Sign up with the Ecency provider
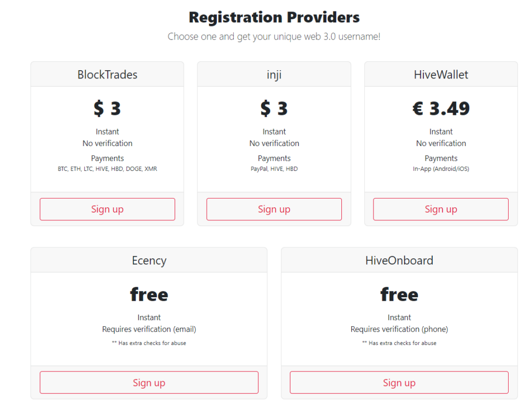This screenshot has height=411, width=532. coord(149,383)
